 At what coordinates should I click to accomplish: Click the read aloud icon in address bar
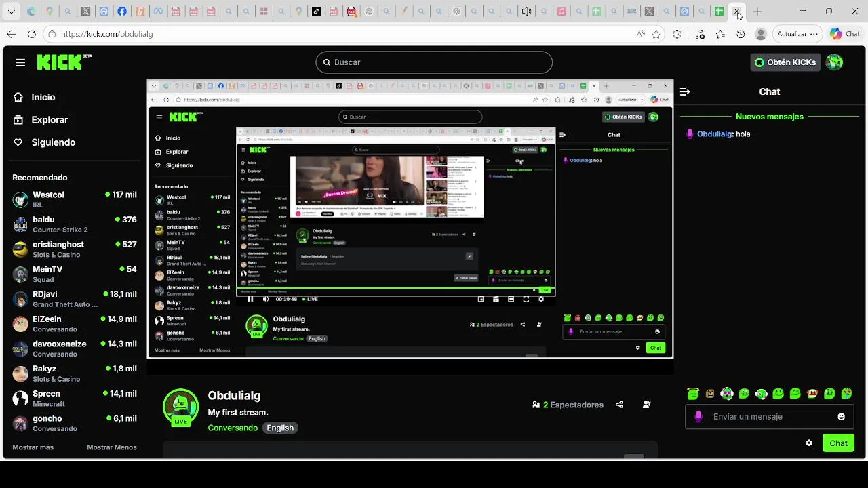tap(640, 34)
